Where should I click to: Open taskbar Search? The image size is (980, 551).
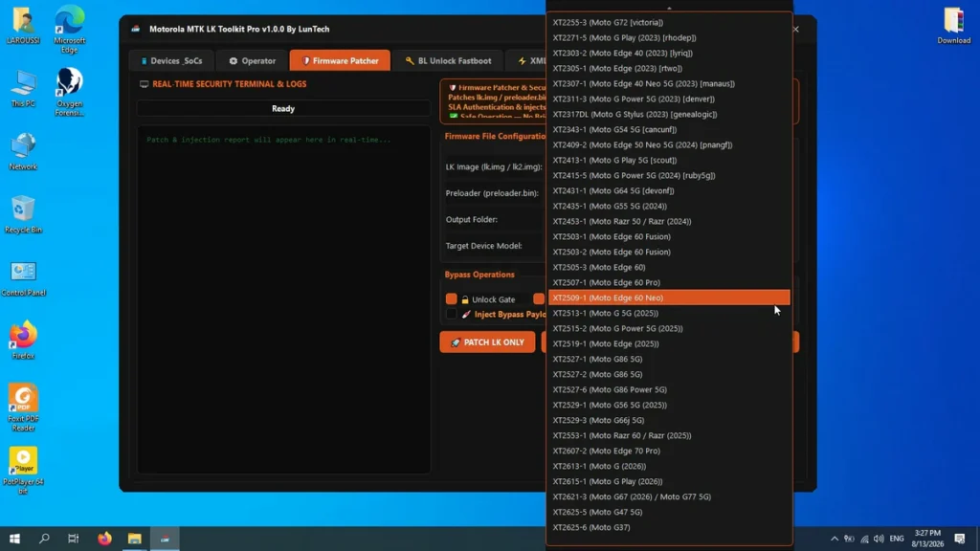coord(44,539)
